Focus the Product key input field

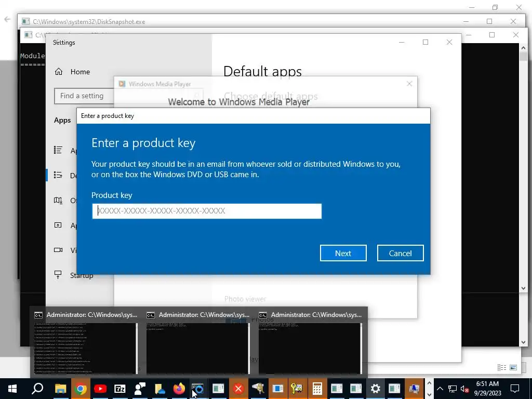207,211
